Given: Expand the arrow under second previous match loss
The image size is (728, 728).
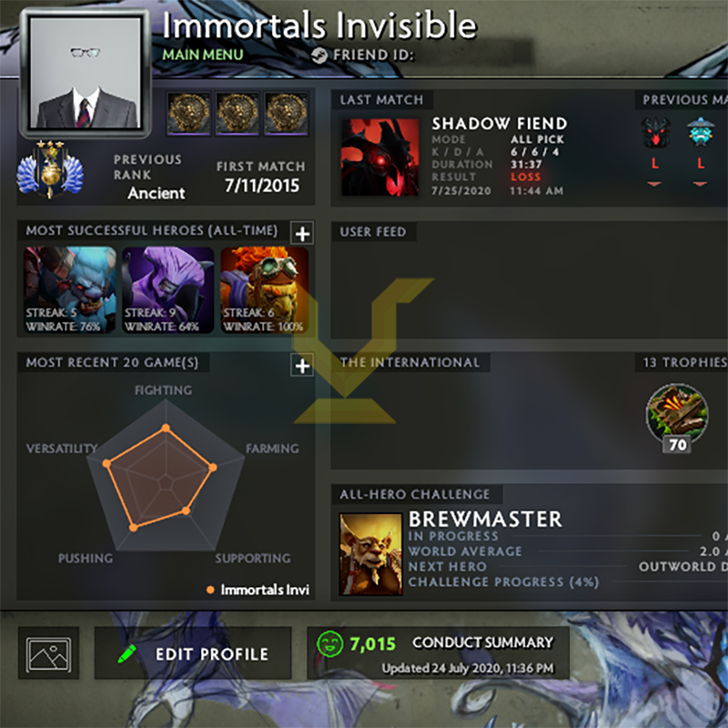Looking at the screenshot, I should coord(700,185).
